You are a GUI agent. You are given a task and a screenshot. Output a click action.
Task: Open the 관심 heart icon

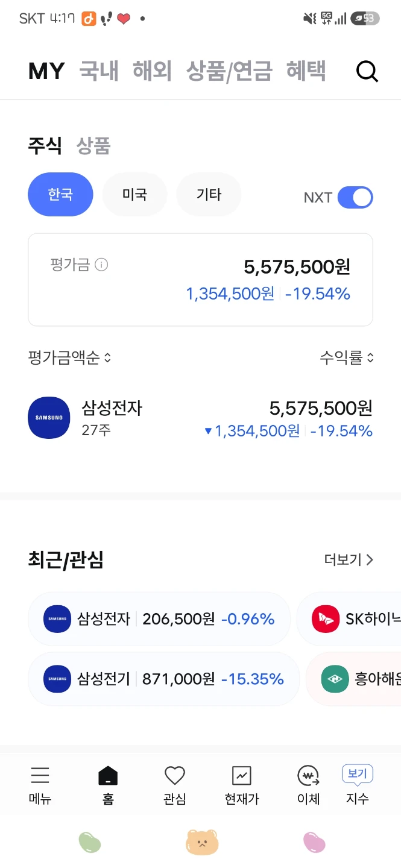tap(175, 775)
